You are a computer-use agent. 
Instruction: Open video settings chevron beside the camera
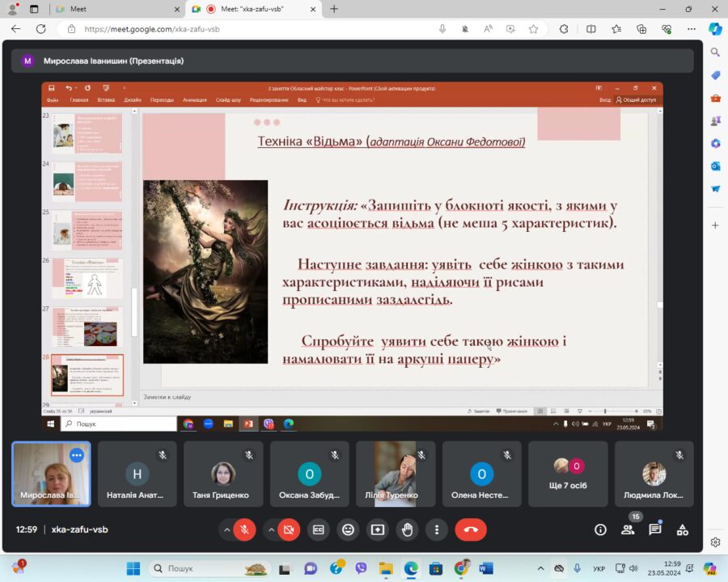[x=271, y=529]
